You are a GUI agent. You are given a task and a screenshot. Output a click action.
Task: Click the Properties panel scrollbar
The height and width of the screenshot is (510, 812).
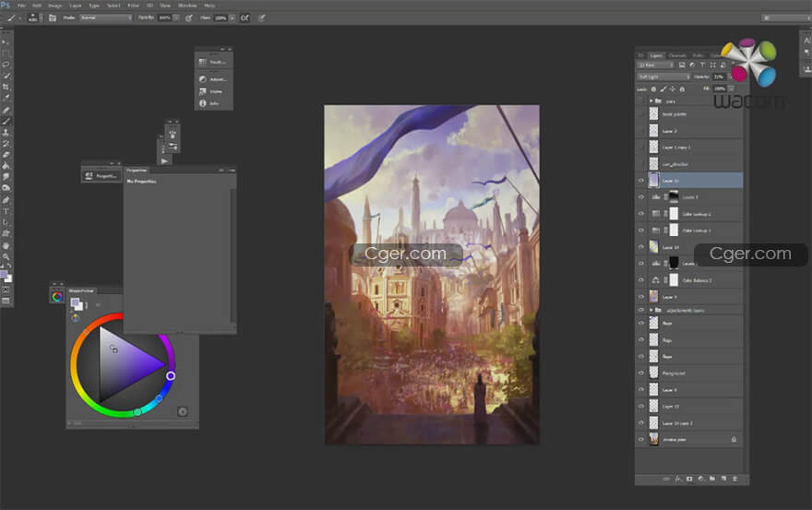tap(233, 255)
